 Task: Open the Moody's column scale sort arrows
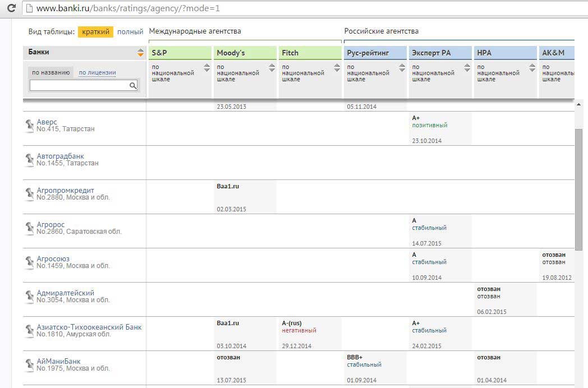[x=272, y=68]
